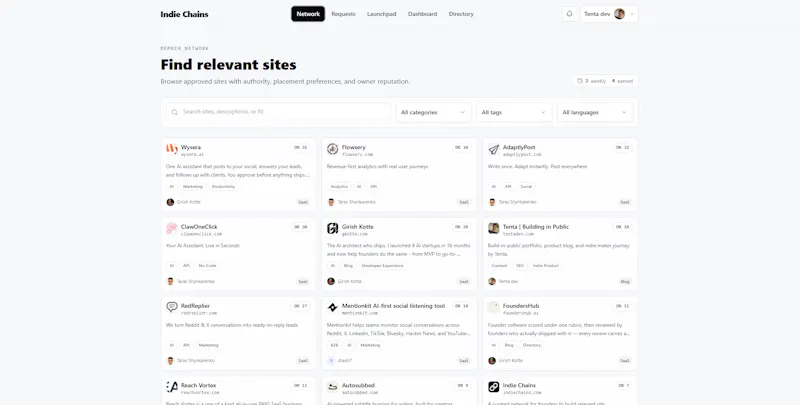Expand the Tenta dev account menu chevron
The width and height of the screenshot is (800, 405).
click(632, 14)
